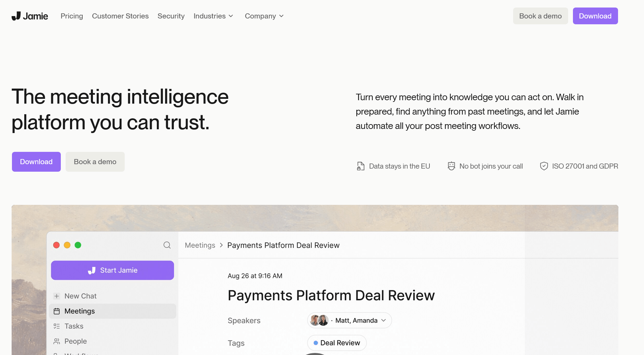Open the Pricing page

(72, 16)
